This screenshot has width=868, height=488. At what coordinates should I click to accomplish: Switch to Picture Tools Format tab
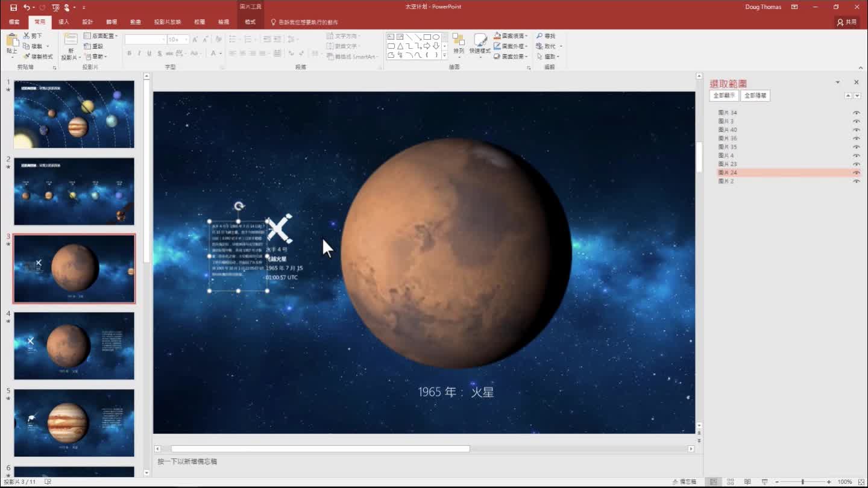pos(250,22)
